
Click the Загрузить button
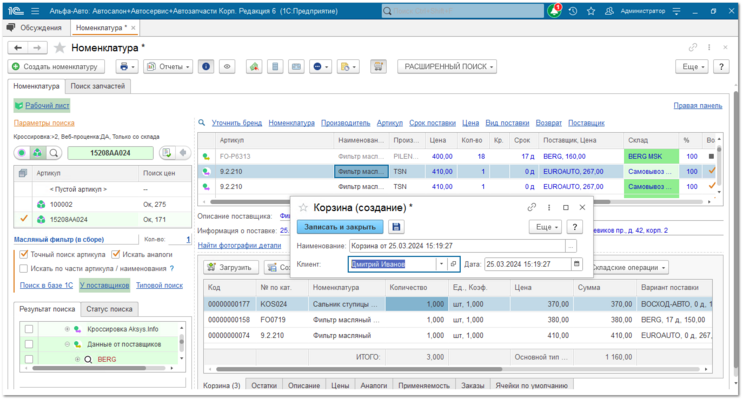231,267
